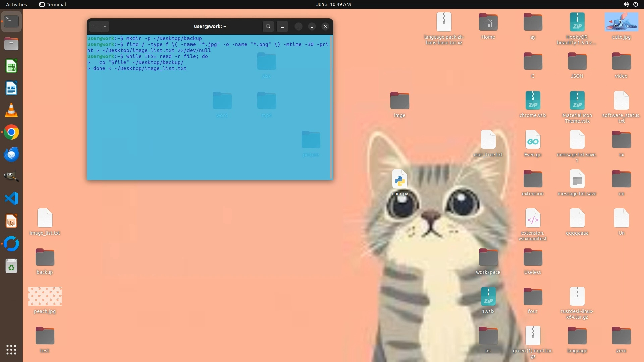Click the new tab icon in terminal

pos(95,26)
